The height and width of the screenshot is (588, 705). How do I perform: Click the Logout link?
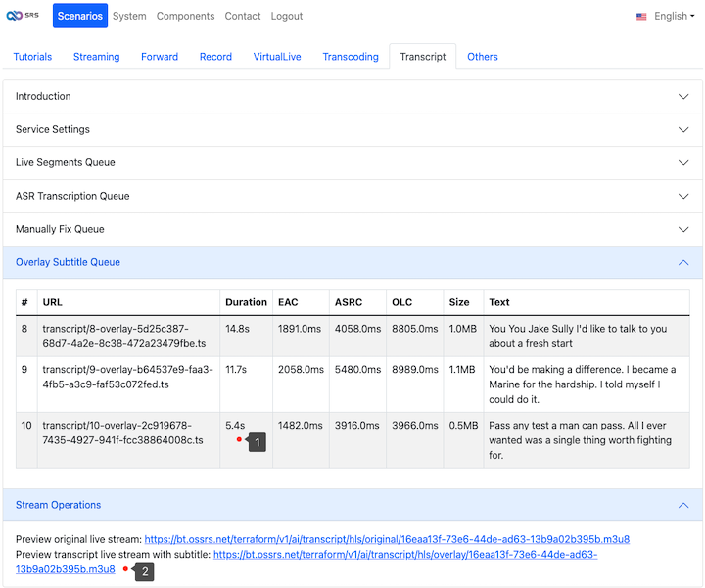click(287, 17)
